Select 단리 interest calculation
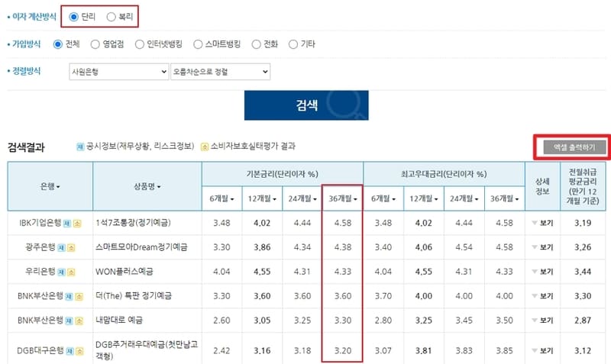This screenshot has height=364, width=611. pos(73,17)
